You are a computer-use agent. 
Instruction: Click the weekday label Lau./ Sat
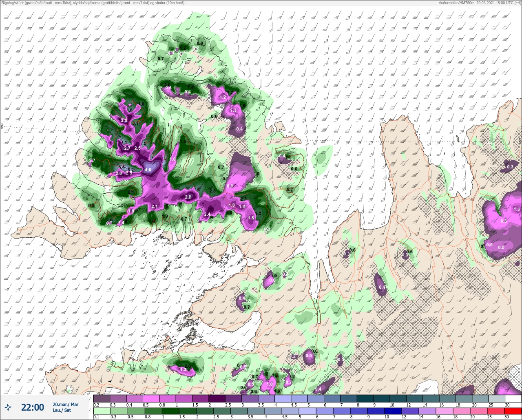pyautogui.click(x=61, y=410)
